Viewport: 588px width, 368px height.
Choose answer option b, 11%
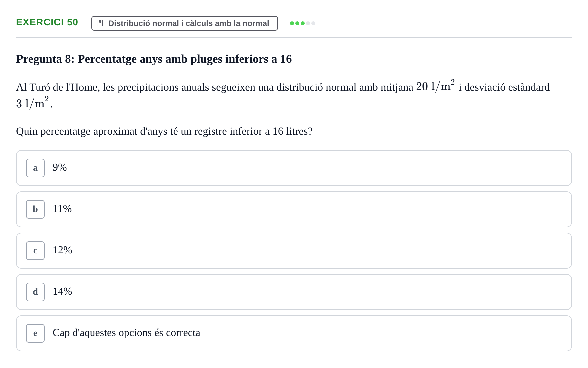pos(294,209)
